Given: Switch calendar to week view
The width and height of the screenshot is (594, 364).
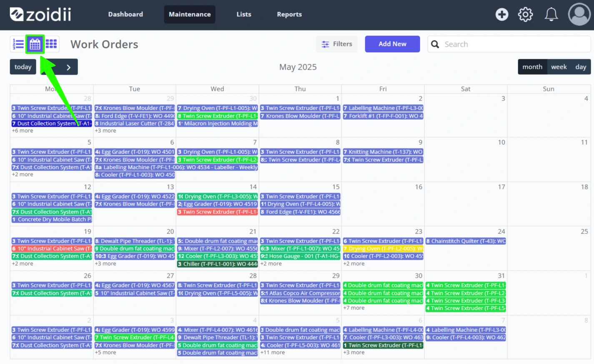Looking at the screenshot, I should tap(559, 67).
